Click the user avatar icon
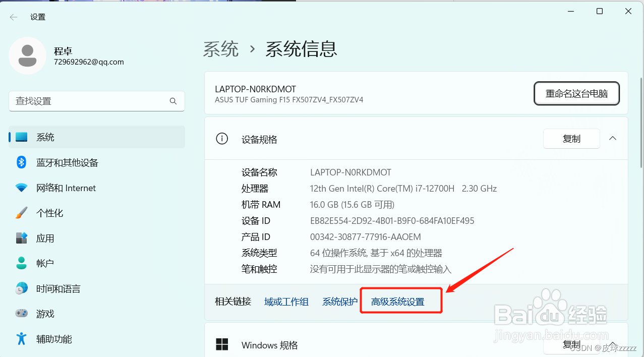Viewport: 644px width, 357px height. coord(27,55)
